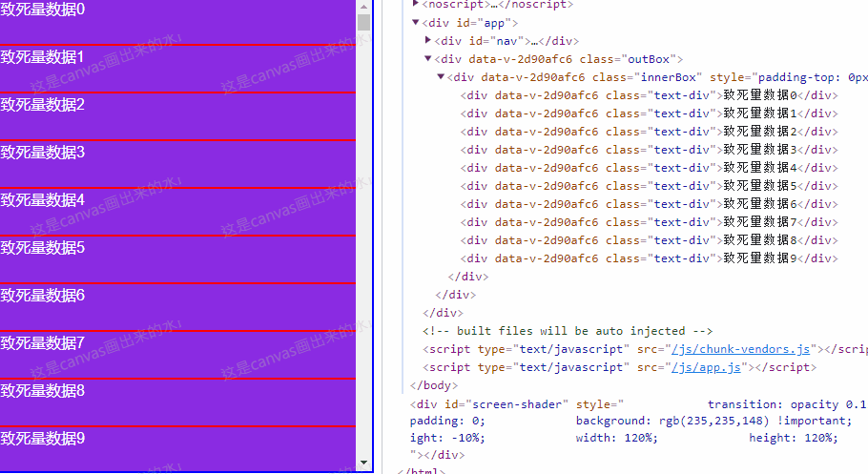Viewport: 868px width, 474px height.
Task: Open the /js/chunk-vendors.js link
Action: click(x=740, y=349)
